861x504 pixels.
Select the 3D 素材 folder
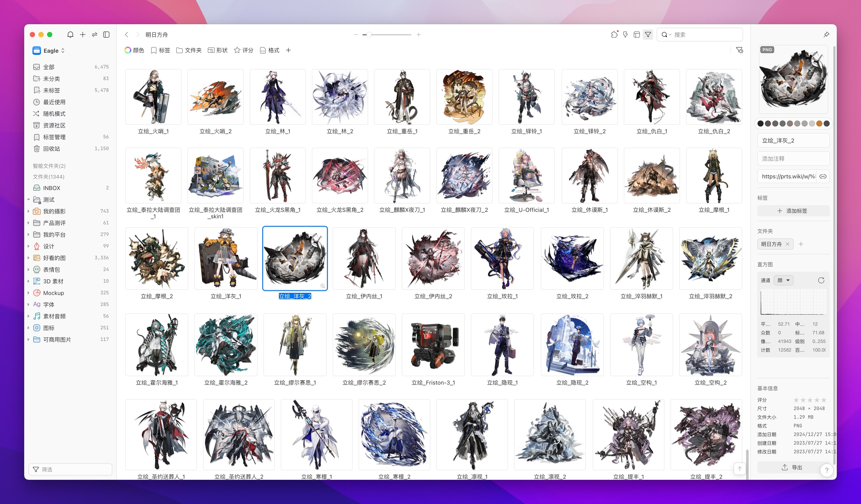pos(71,281)
